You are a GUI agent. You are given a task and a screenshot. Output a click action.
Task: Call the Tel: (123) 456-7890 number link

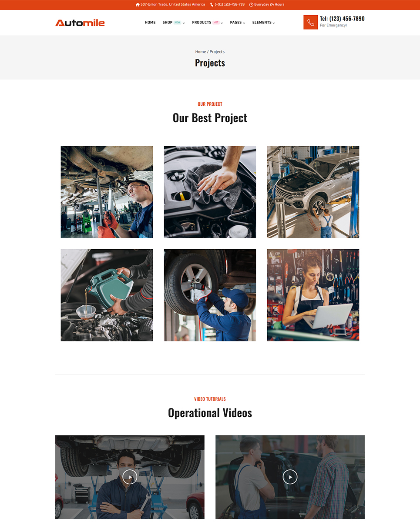[342, 19]
